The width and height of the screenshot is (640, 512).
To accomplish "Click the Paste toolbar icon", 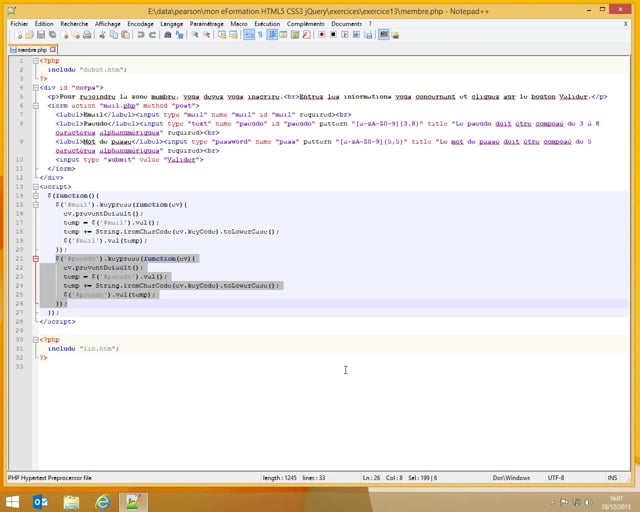I will [x=126, y=35].
